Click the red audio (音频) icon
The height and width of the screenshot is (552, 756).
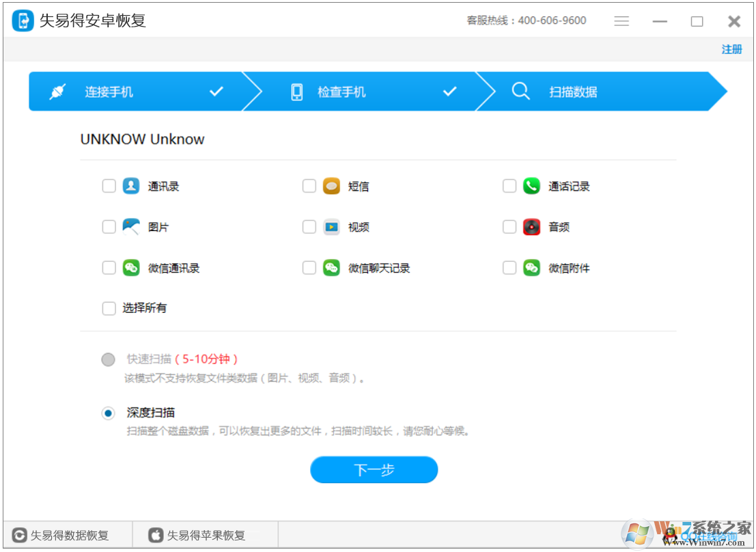(531, 227)
